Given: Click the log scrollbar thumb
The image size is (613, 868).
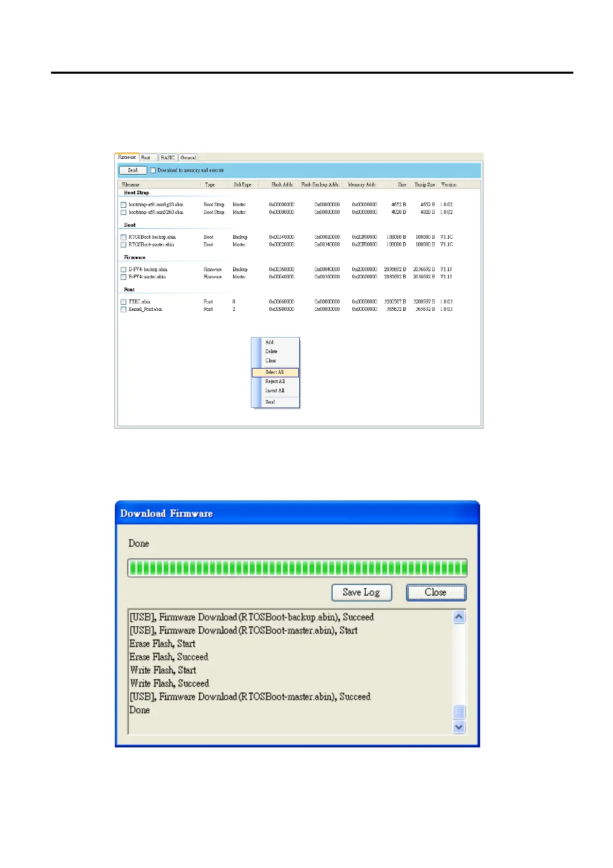Looking at the screenshot, I should (x=459, y=712).
